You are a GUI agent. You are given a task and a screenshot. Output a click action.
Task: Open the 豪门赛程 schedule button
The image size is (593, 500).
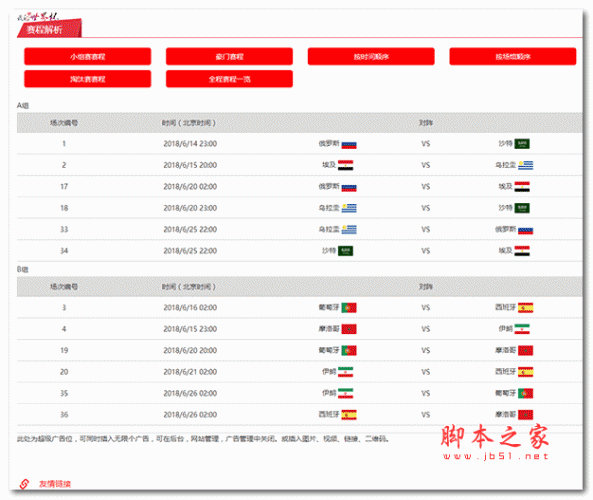(229, 57)
